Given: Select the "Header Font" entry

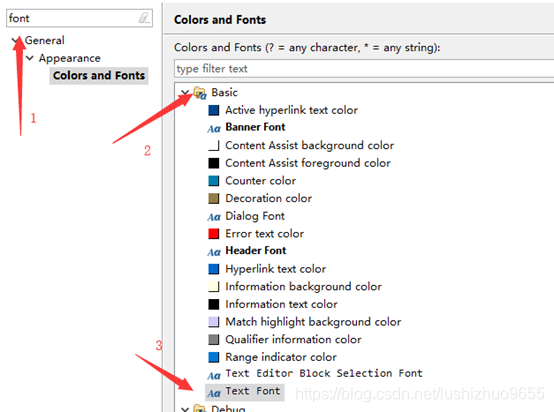Looking at the screenshot, I should point(256,251).
